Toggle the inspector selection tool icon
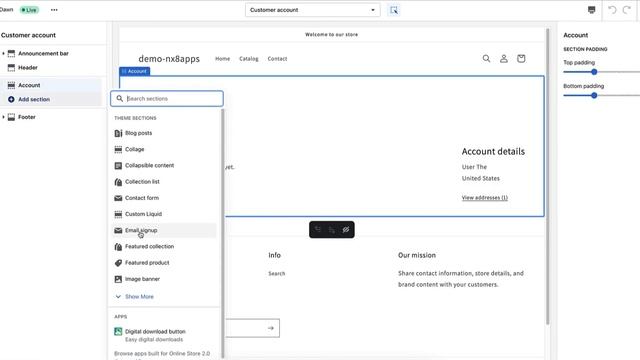The image size is (640, 360). pyautogui.click(x=394, y=10)
